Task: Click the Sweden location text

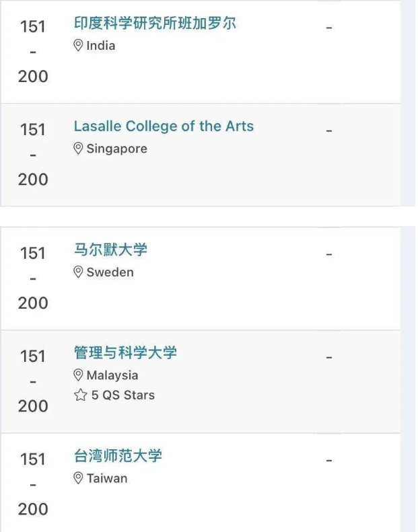Action: pyautogui.click(x=110, y=272)
